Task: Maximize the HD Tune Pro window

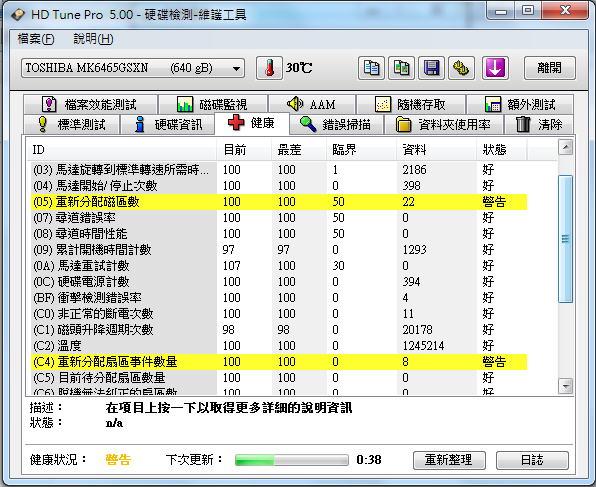Action: pyautogui.click(x=528, y=10)
